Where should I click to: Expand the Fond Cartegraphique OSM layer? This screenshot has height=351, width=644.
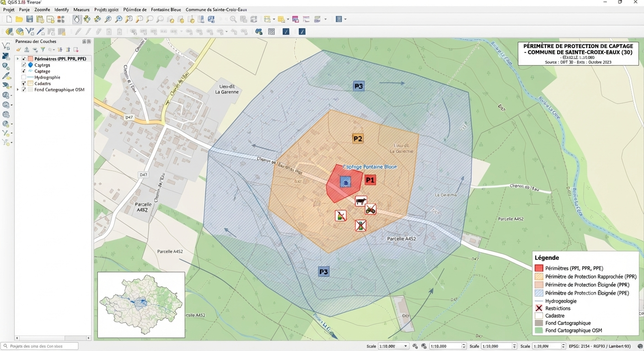[x=18, y=90]
